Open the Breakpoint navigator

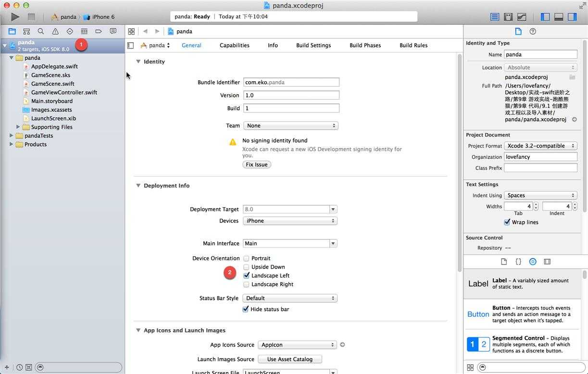[x=99, y=31]
